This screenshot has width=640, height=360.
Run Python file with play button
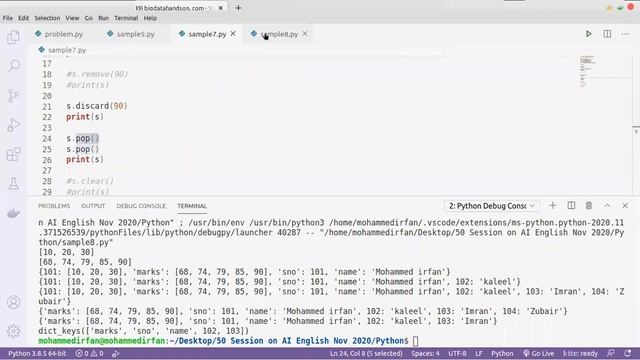[x=589, y=34]
